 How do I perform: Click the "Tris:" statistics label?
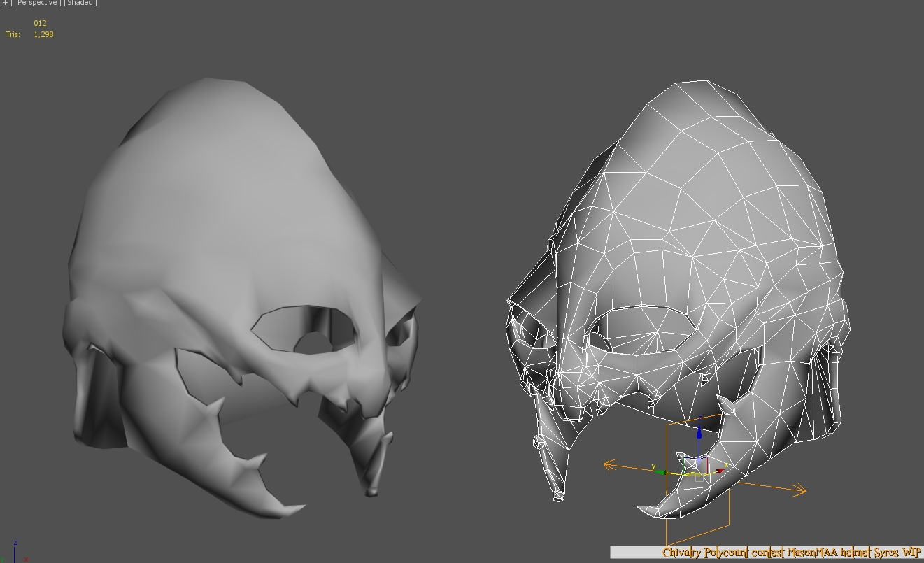point(13,34)
